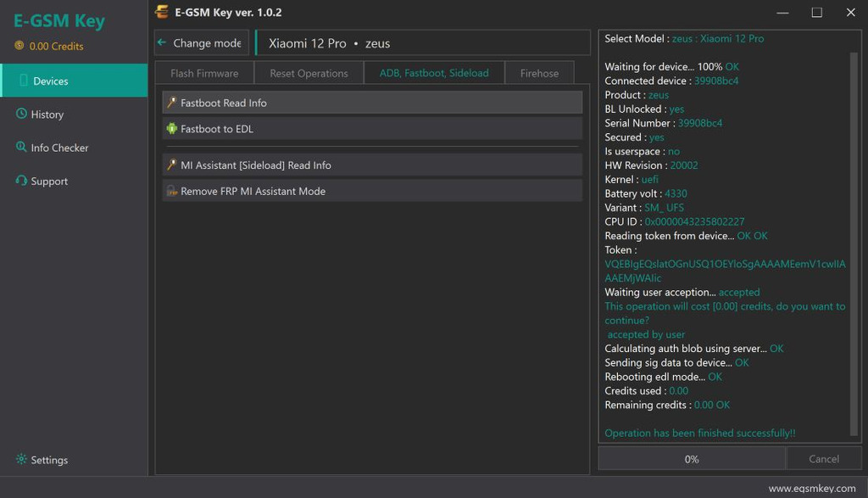Click the Xiaomi 12 Pro zeus model field

pos(423,42)
